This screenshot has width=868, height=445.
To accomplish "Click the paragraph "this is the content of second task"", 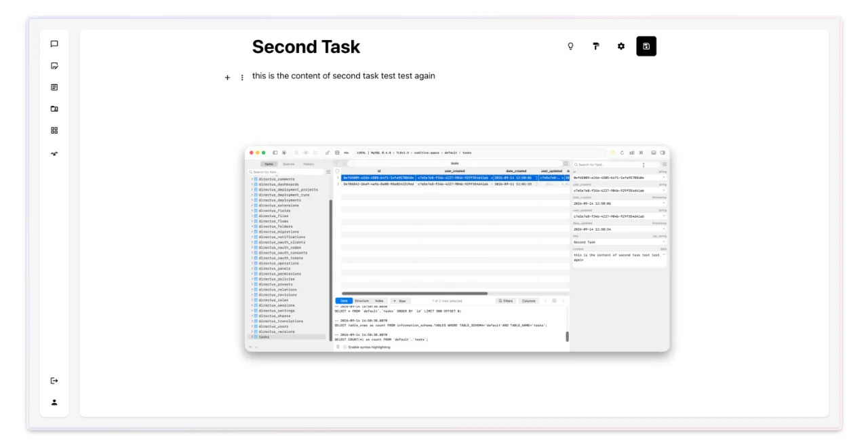I will point(344,76).
